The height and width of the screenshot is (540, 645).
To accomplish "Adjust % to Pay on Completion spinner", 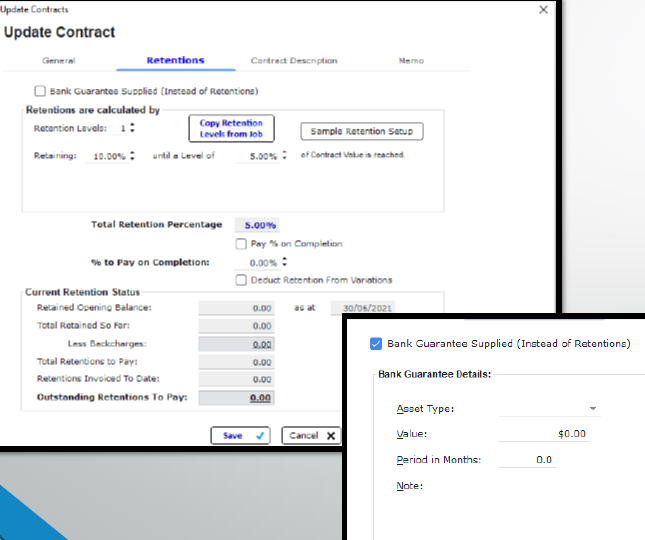I will (x=284, y=262).
